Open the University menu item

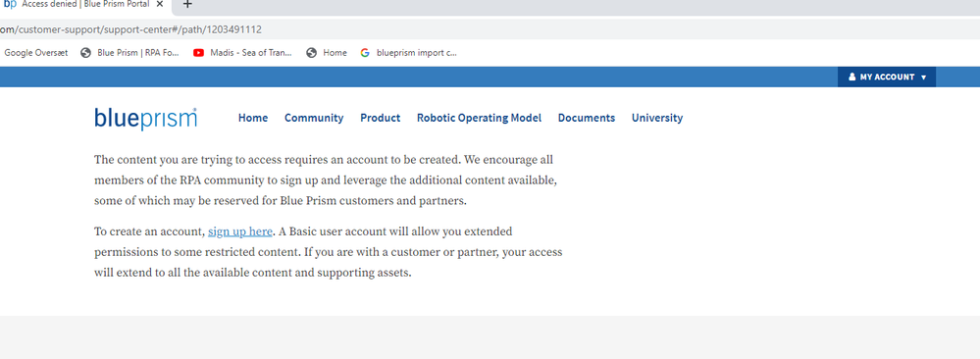click(657, 118)
